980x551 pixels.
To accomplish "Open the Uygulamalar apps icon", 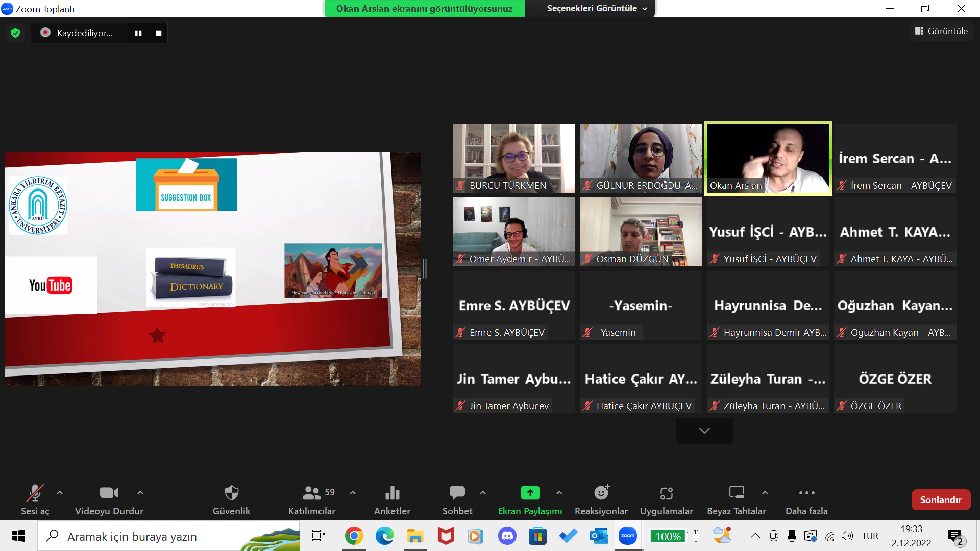I will click(x=666, y=493).
